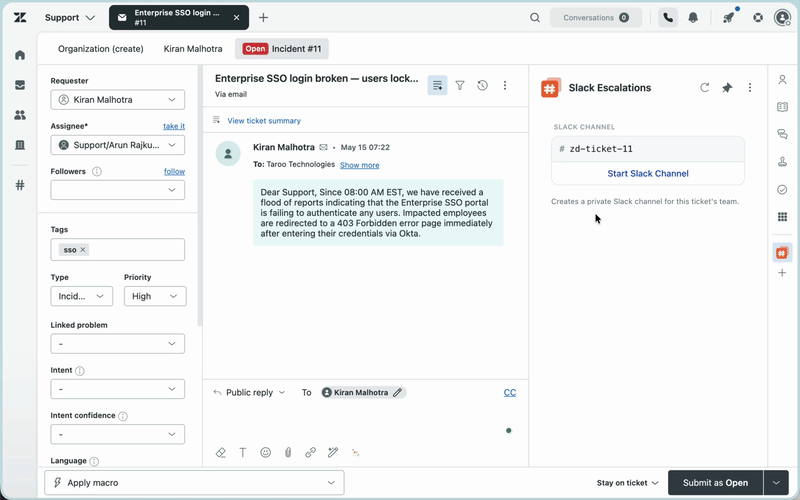Open the hashtag app icon in left sidebar
Screen dimensions: 800x500
click(20, 185)
